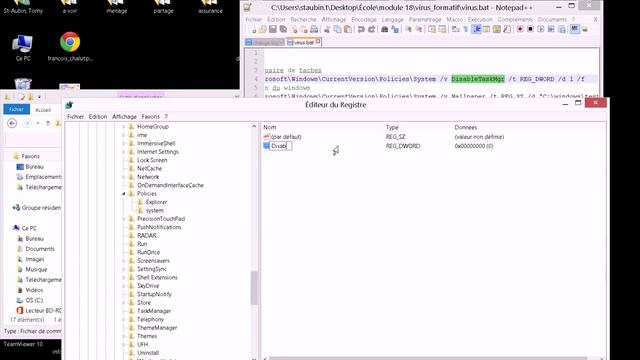Expand the Network registry key

(124, 177)
